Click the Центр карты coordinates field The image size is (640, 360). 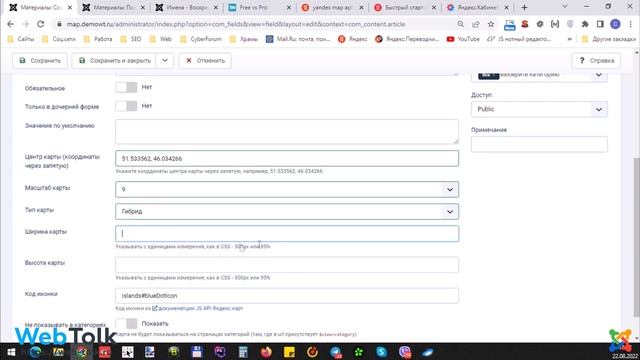pyautogui.click(x=287, y=158)
